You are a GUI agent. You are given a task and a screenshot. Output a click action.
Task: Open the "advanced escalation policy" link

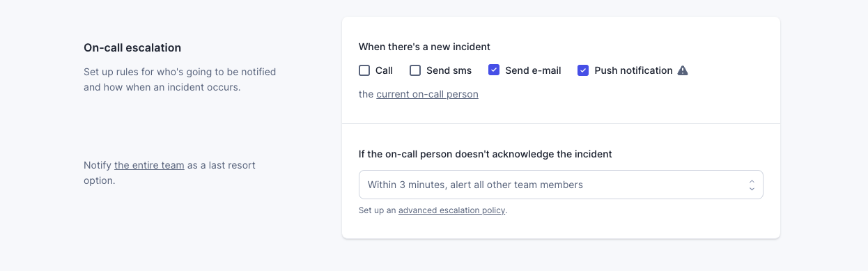(x=452, y=210)
